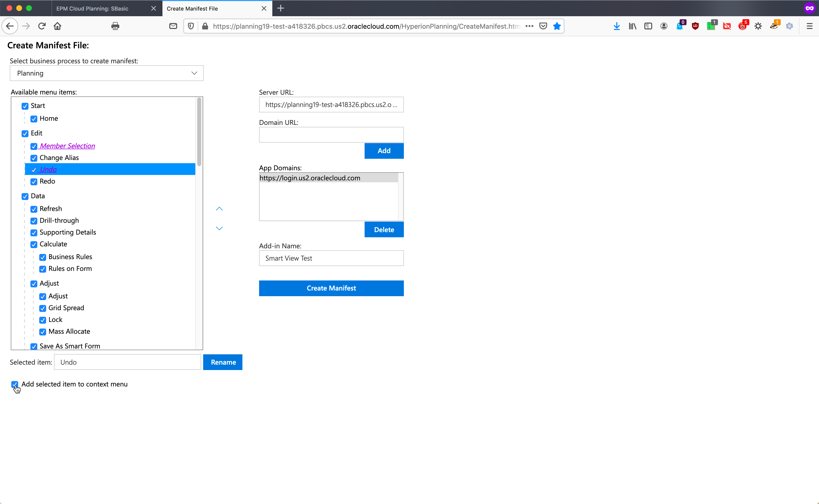
Task: Toggle the Drill-through checkbox
Action: [x=34, y=221]
